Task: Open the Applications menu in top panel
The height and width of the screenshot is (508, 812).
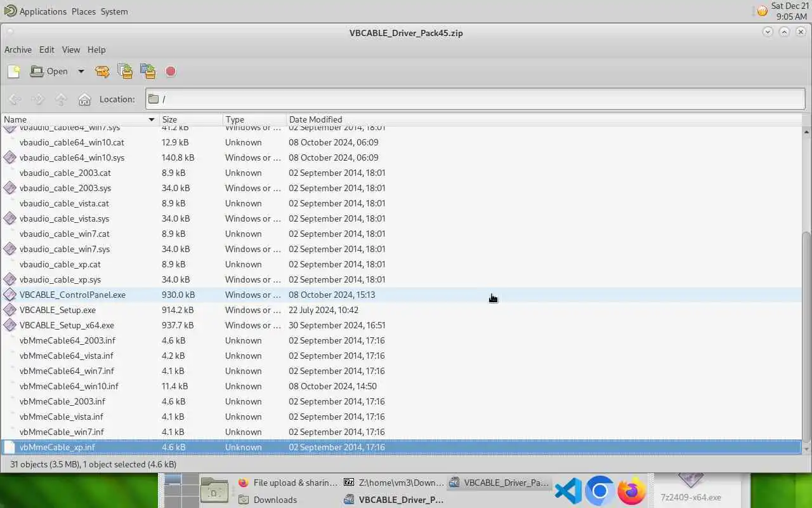Action: coord(43,11)
